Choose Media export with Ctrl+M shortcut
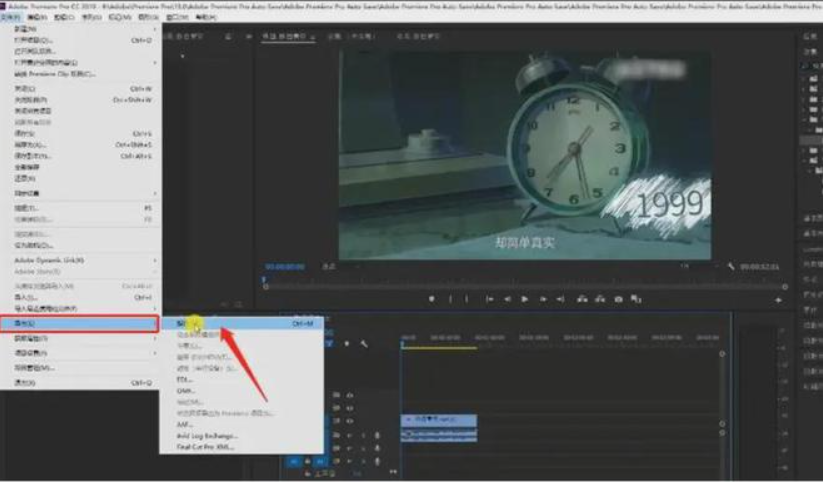Viewport: 823px width, 482px height. click(242, 323)
